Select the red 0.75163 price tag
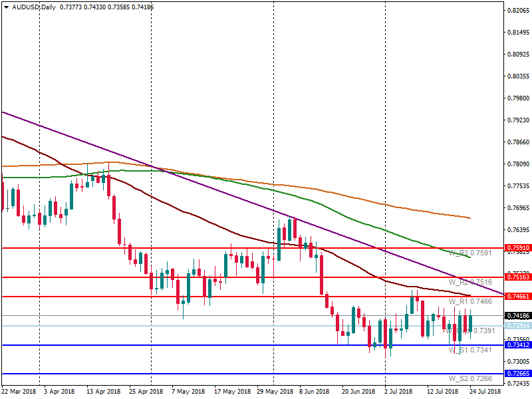Viewport: 532px width, 399px height. (x=517, y=277)
